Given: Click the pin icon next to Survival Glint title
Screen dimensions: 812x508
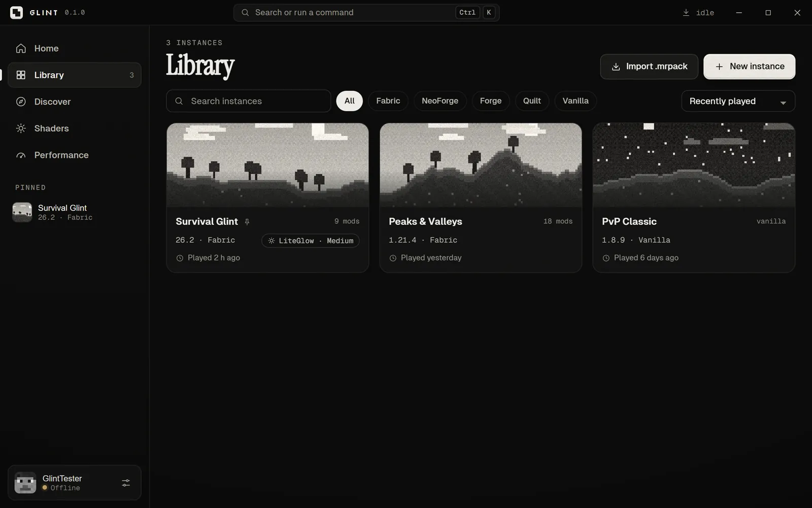Looking at the screenshot, I should click(247, 222).
